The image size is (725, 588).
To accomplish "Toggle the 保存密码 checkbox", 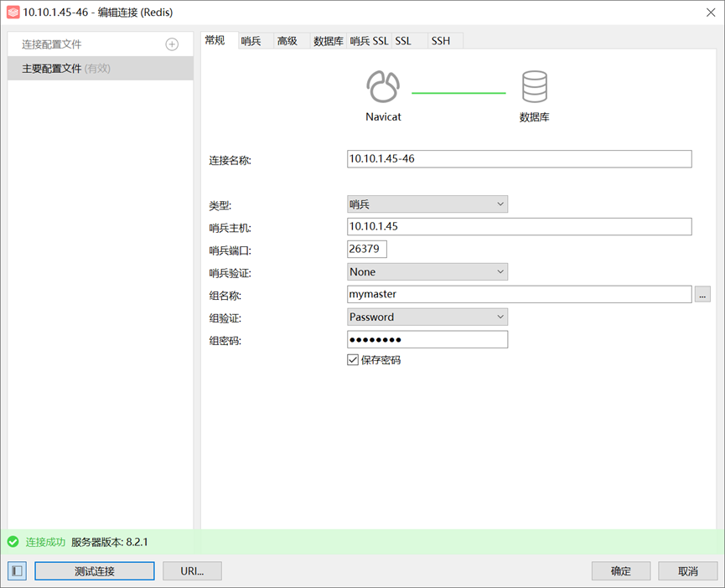I will (353, 360).
